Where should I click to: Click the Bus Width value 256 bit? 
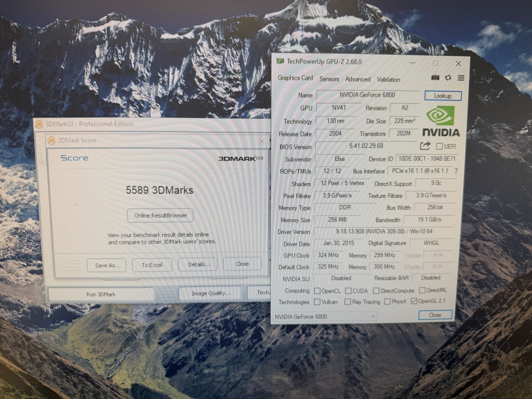pos(435,207)
